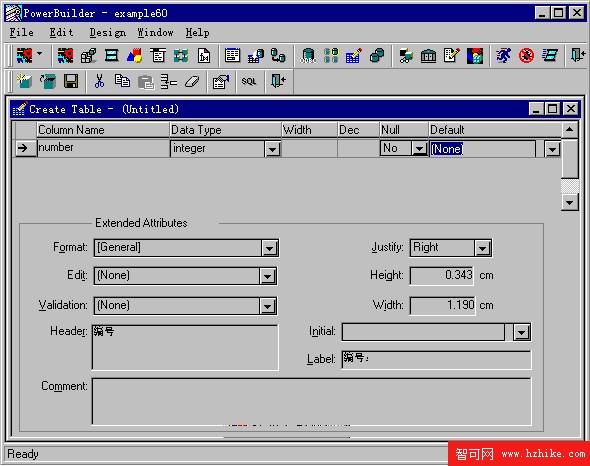
Task: Open the User Object colored shapes icon
Action: [x=134, y=56]
